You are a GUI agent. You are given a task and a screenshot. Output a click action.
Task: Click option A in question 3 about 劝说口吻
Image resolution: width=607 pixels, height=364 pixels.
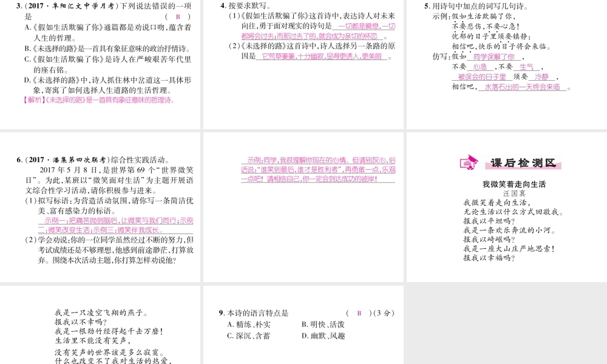click(x=107, y=33)
